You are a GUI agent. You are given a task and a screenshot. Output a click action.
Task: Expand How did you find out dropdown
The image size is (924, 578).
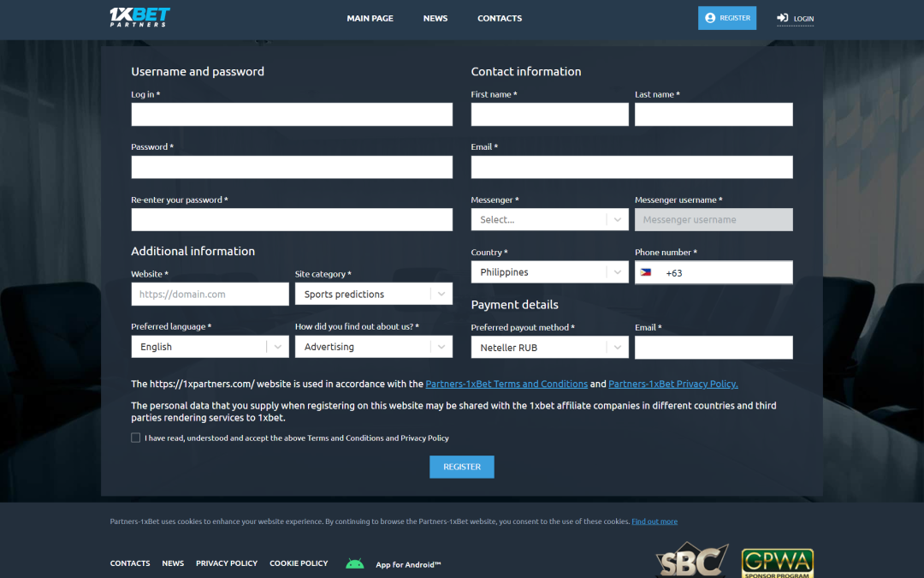374,347
